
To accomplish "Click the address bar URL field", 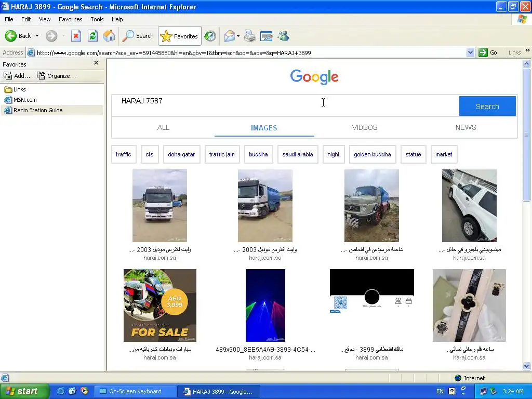I will pos(247,53).
